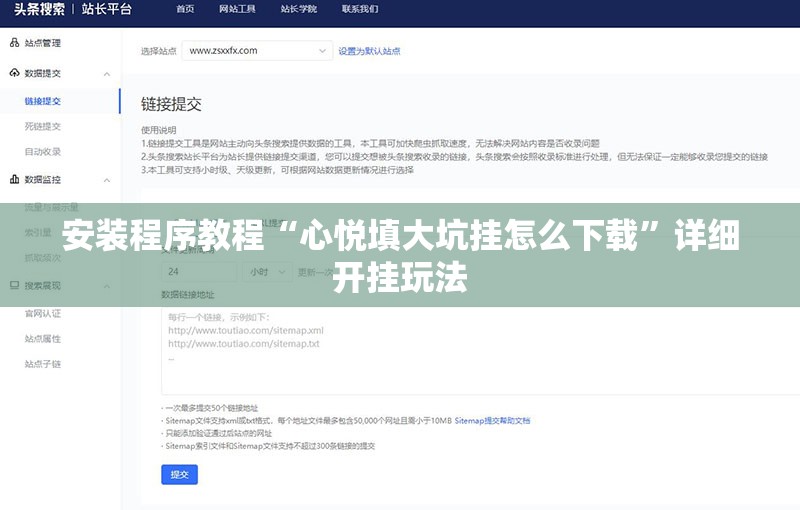Image resolution: width=800 pixels, height=510 pixels.
Task: Open 官网认证 in the sidebar
Action: [43, 313]
